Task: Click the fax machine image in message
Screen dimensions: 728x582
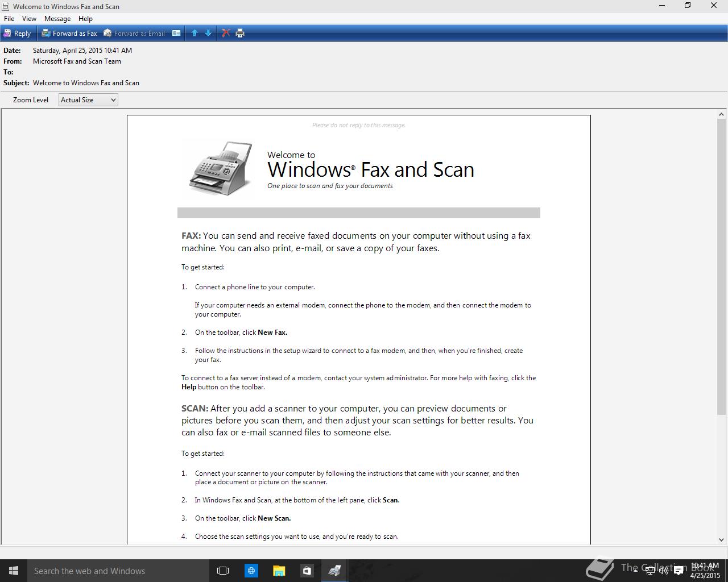Action: 221,168
